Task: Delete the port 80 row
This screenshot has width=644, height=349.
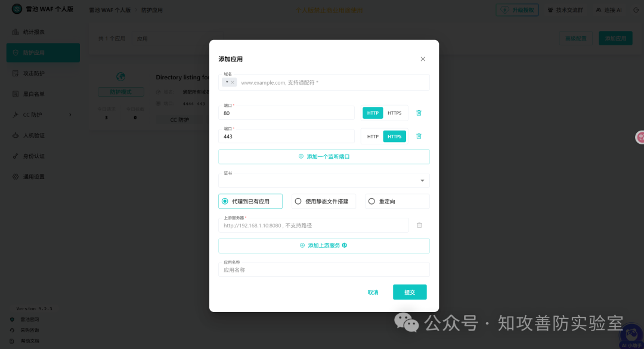Action: point(419,113)
